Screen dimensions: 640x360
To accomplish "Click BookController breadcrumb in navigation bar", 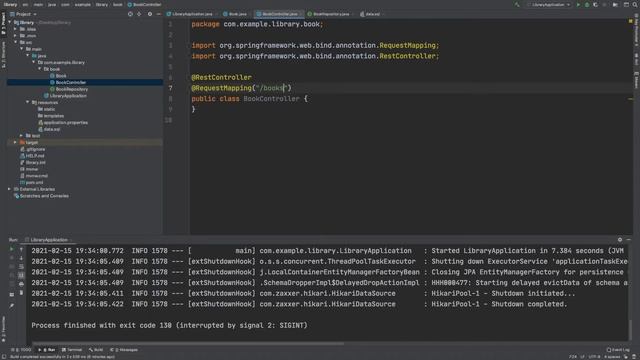I will 144,4.
